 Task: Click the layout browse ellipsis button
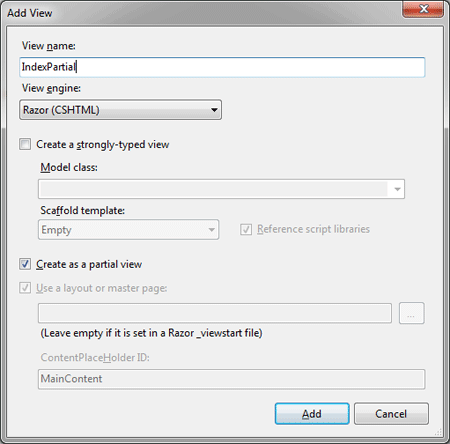click(412, 313)
